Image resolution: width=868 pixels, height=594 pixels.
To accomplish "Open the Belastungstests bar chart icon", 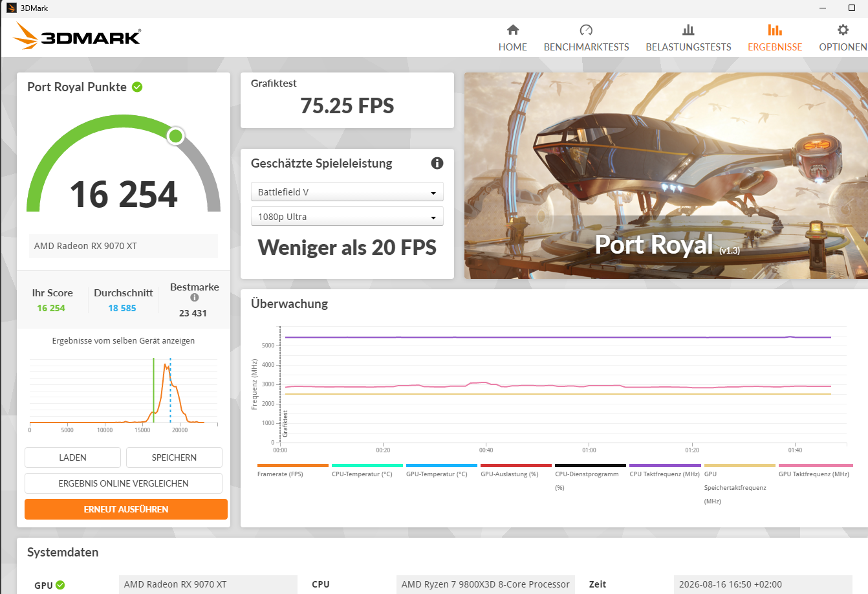I will (x=688, y=30).
